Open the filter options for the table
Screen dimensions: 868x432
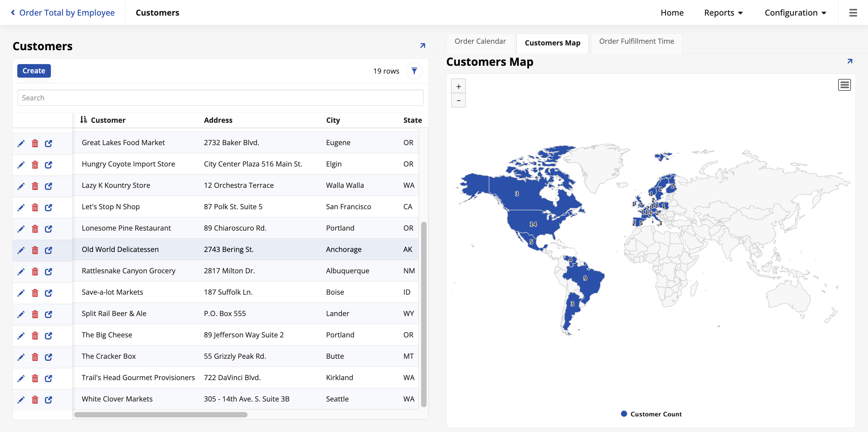[414, 71]
